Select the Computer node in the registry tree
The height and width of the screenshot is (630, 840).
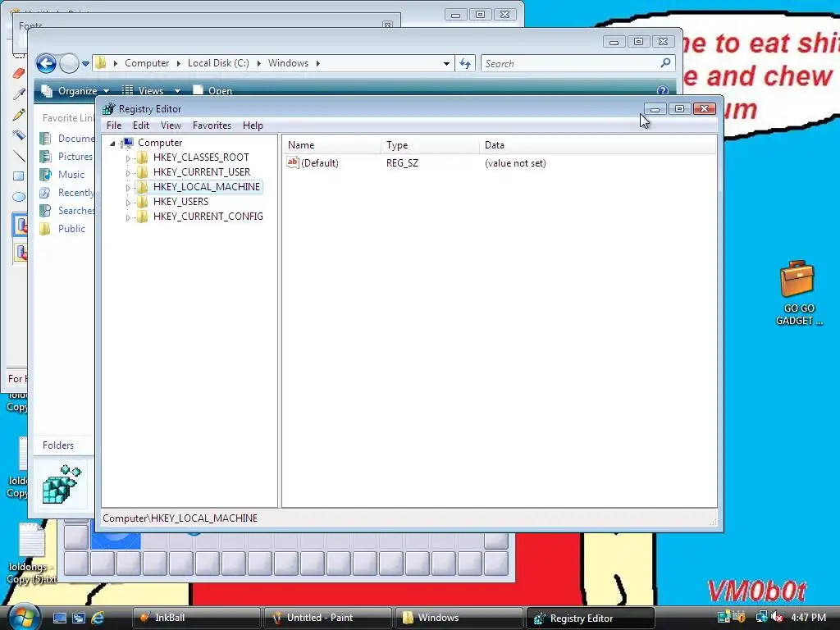point(160,143)
